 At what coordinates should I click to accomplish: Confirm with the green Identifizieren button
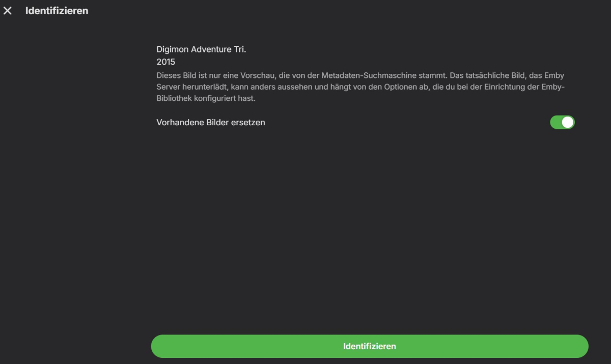pos(370,346)
